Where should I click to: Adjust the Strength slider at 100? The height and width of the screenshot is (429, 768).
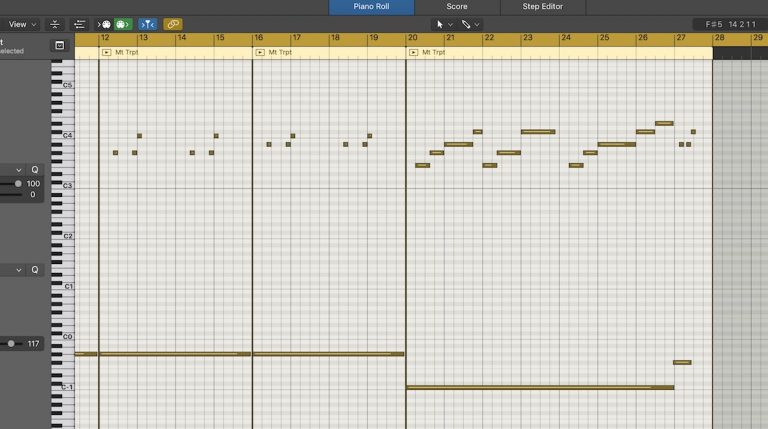(18, 184)
